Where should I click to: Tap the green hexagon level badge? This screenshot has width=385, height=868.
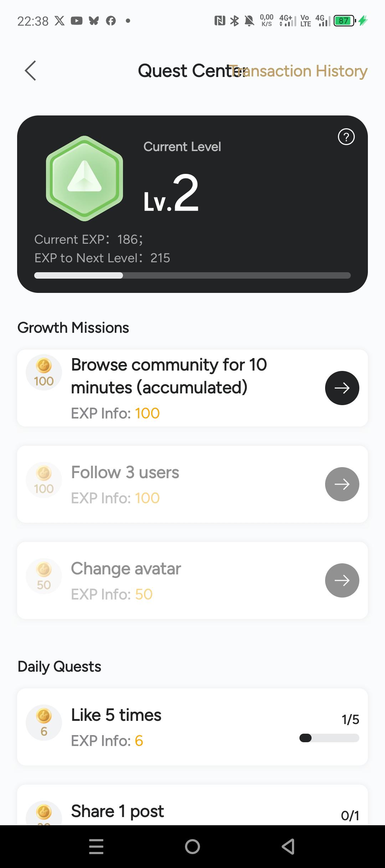[84, 178]
